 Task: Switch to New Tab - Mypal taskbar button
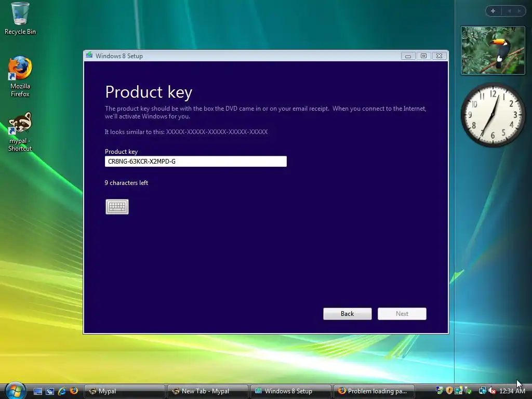pos(208,391)
